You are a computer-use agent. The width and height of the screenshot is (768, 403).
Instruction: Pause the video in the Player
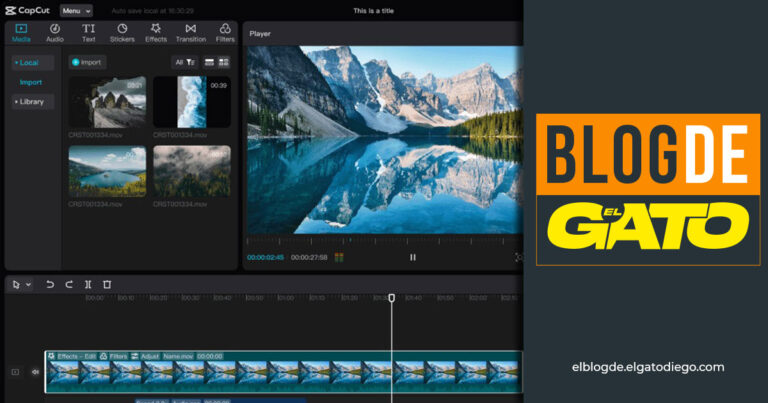pos(412,257)
